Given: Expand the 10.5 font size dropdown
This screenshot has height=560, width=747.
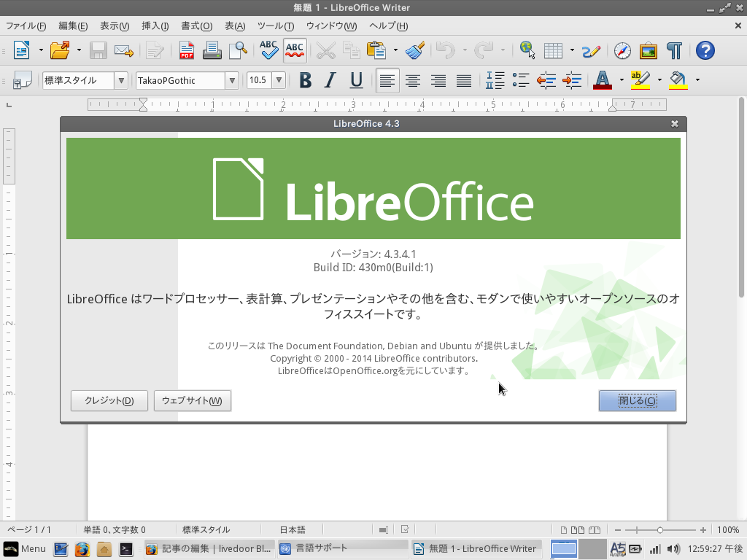Looking at the screenshot, I should pos(279,80).
